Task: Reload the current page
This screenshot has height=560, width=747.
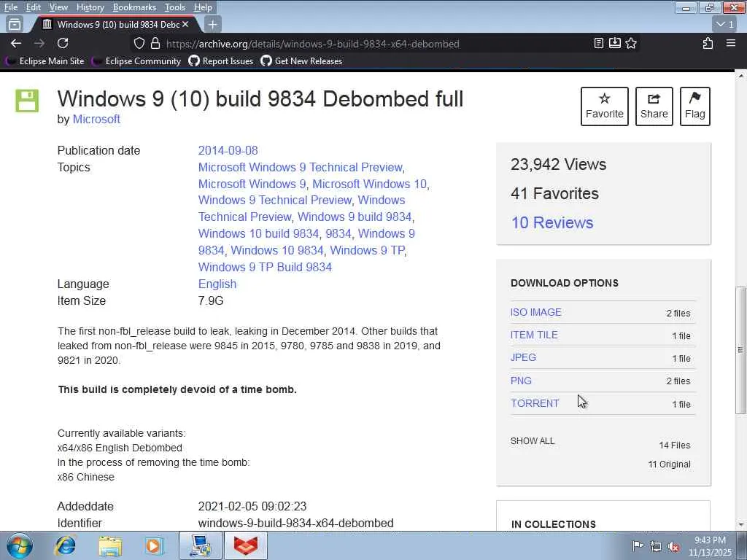Action: 63,43
